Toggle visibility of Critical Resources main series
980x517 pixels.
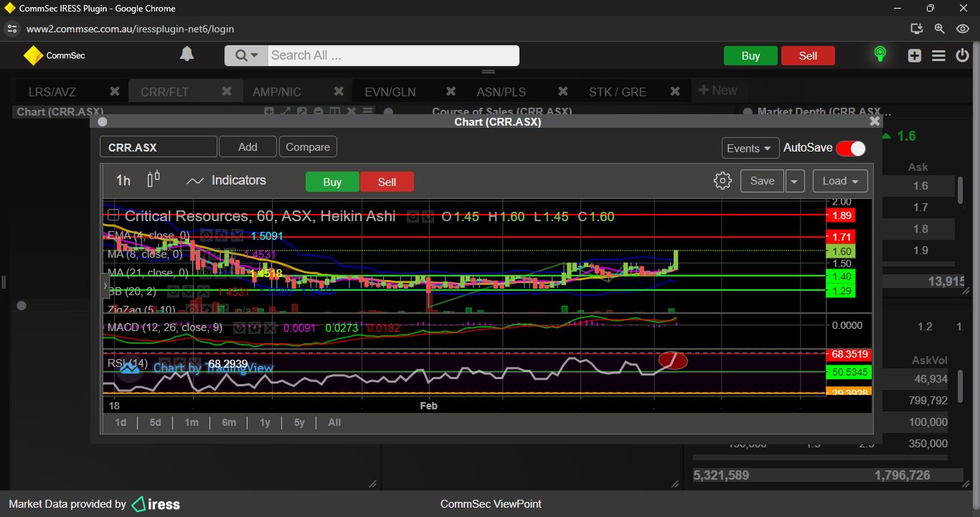coord(413,216)
